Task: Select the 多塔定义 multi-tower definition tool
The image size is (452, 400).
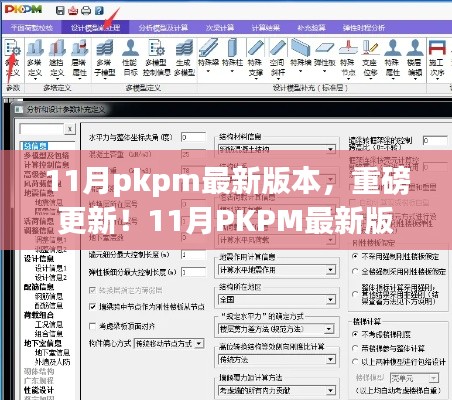Action: click(x=34, y=58)
